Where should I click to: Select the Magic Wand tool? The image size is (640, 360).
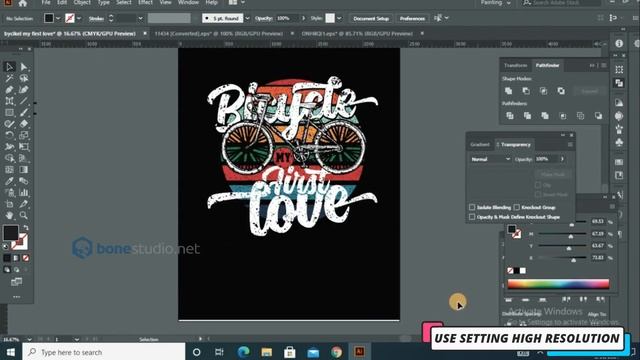tap(9, 78)
